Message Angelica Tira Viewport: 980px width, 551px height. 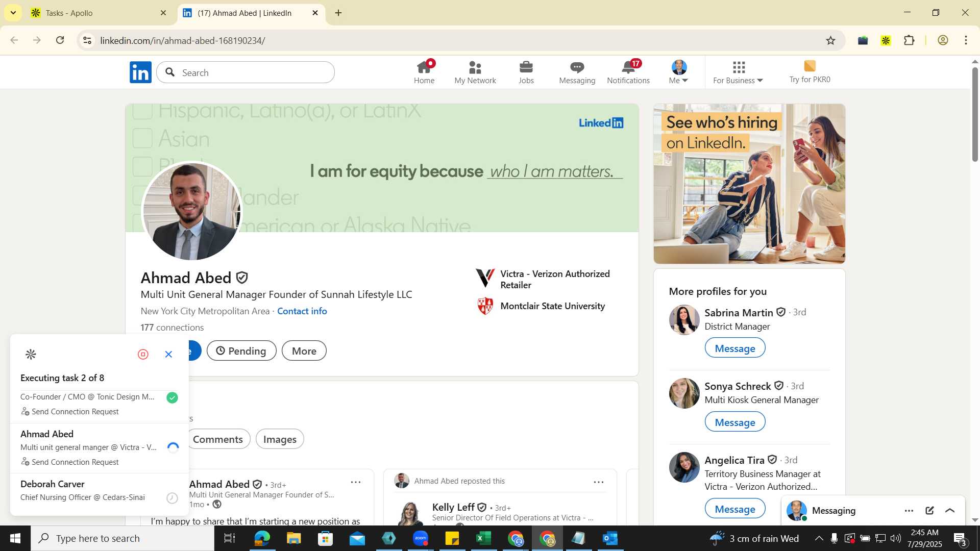coord(735,509)
